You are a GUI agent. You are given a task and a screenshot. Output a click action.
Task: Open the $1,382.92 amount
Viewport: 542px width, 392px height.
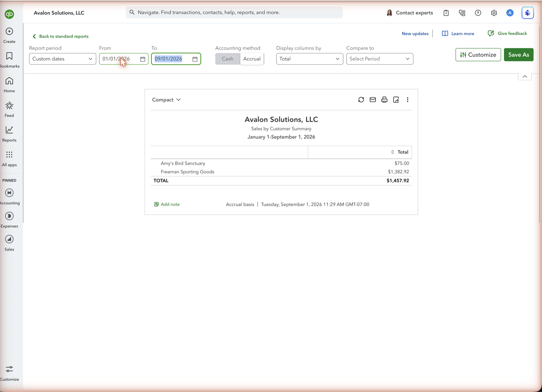point(399,172)
